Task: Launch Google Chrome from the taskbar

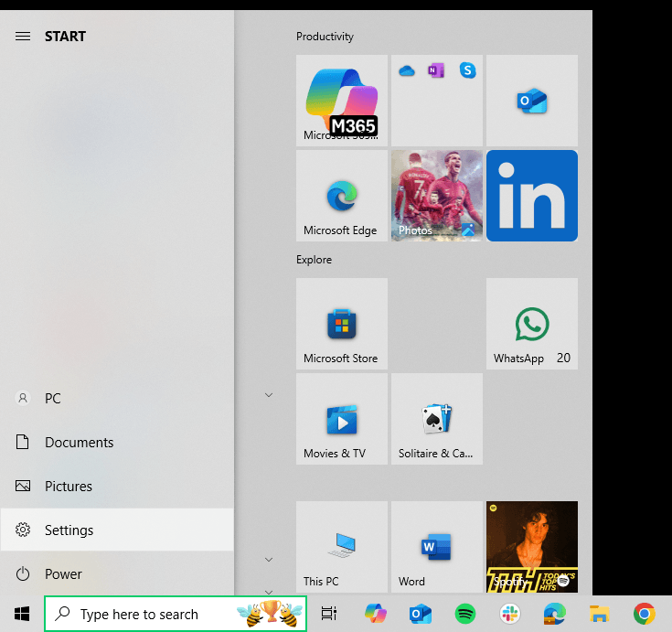Action: (x=645, y=614)
